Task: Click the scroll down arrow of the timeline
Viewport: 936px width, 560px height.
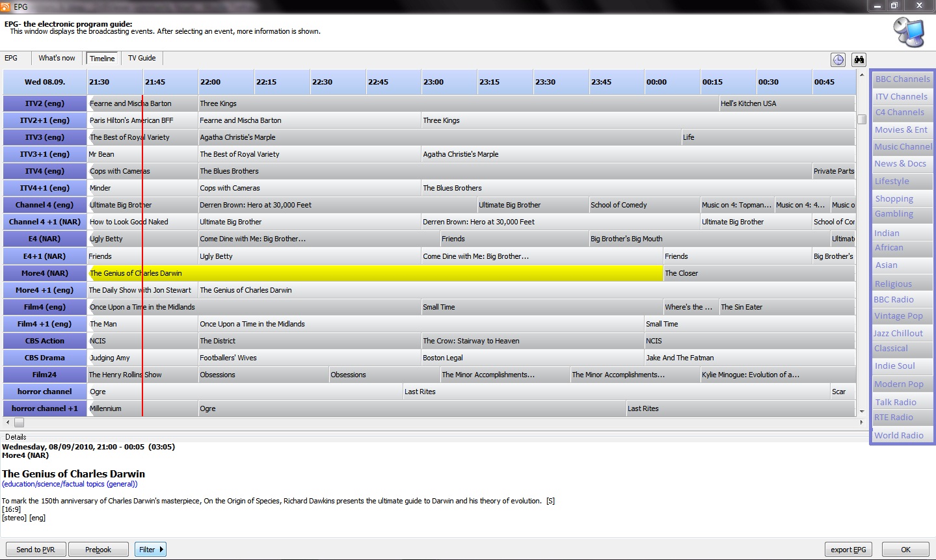Action: coord(862,412)
